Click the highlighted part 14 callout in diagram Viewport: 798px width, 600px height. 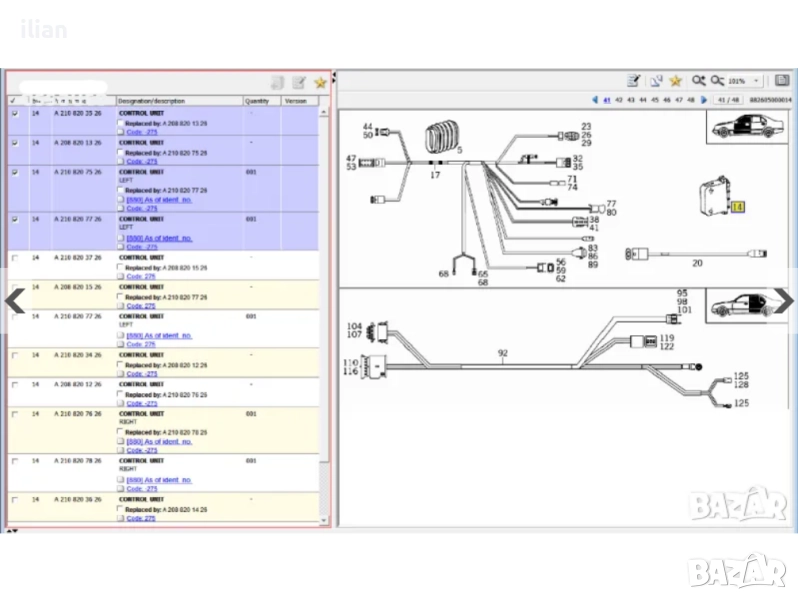(738, 207)
